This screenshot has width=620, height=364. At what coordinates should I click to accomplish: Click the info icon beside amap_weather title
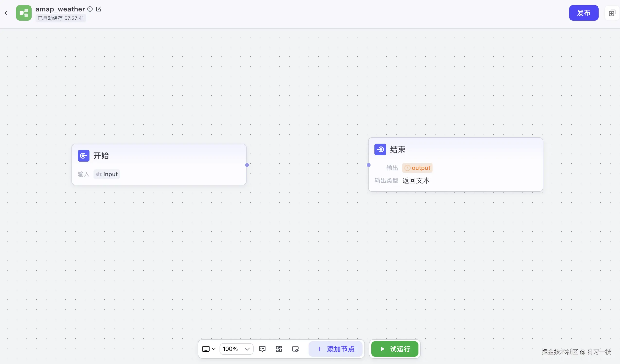click(90, 9)
